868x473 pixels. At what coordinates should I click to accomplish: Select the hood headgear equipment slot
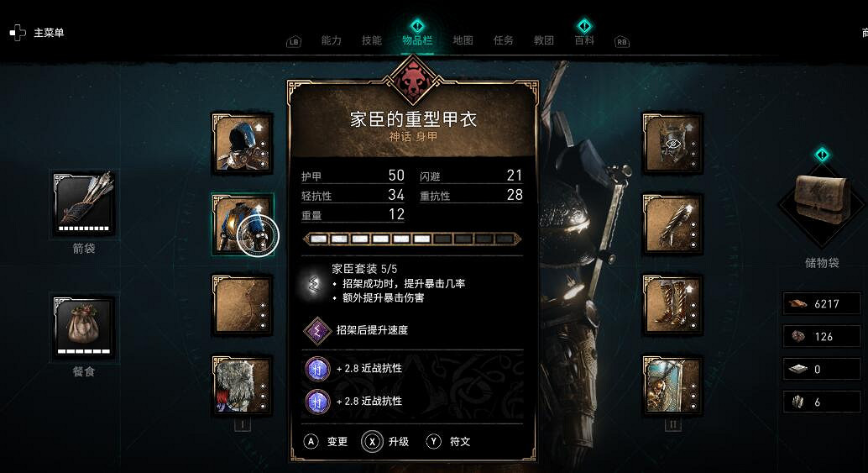[x=243, y=144]
